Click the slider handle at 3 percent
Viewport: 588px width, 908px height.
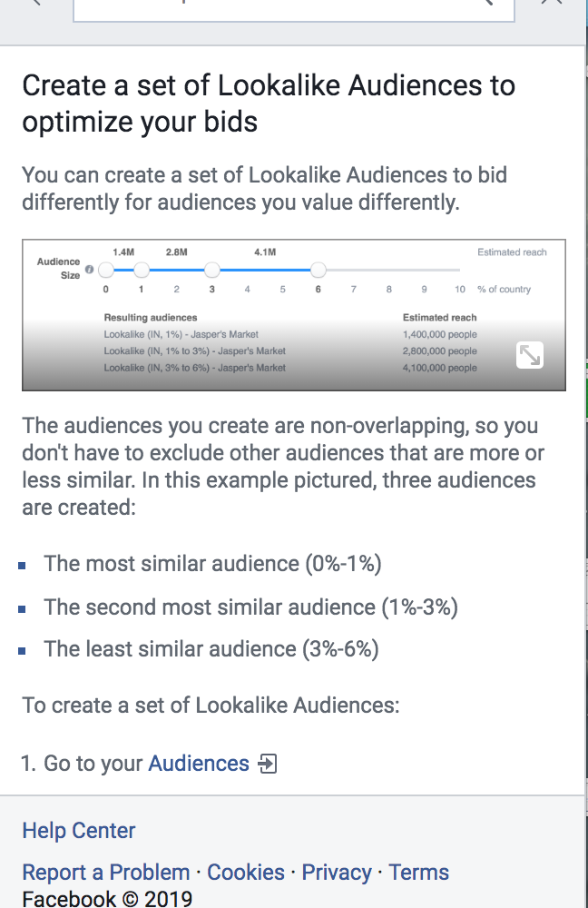(211, 270)
